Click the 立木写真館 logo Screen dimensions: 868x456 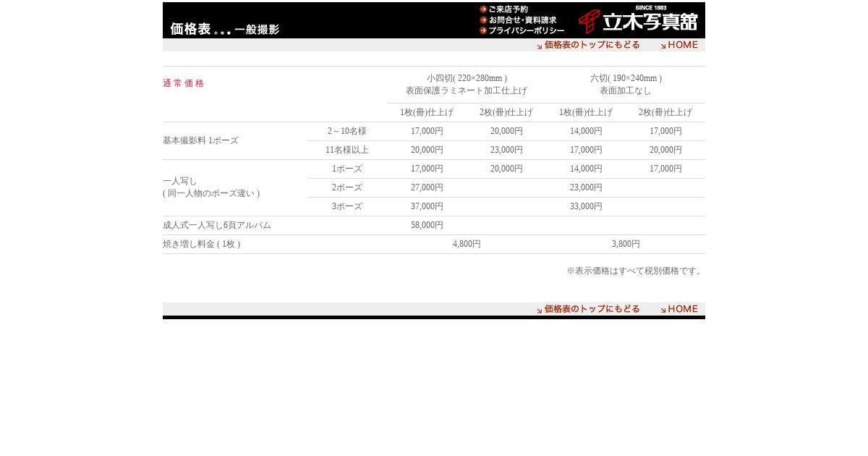pos(638,21)
